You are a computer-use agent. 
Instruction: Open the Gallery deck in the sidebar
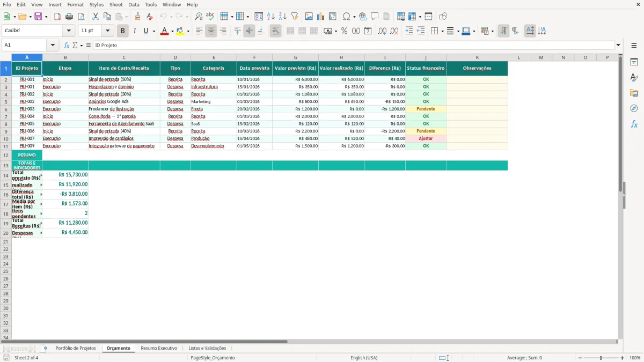(x=634, y=93)
